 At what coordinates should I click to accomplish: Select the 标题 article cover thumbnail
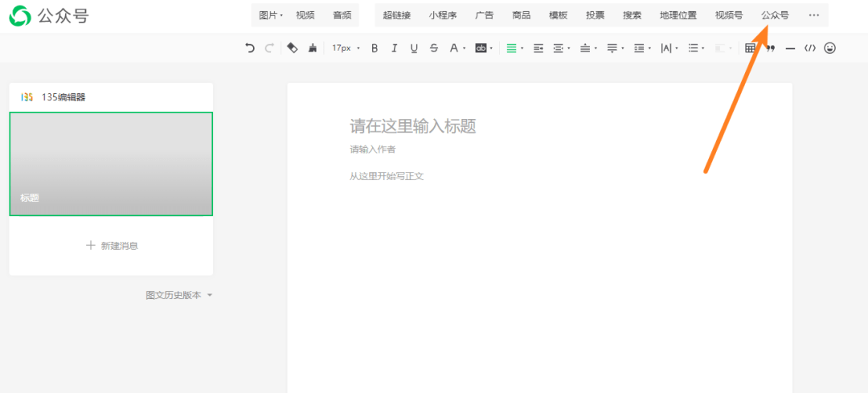(x=111, y=164)
